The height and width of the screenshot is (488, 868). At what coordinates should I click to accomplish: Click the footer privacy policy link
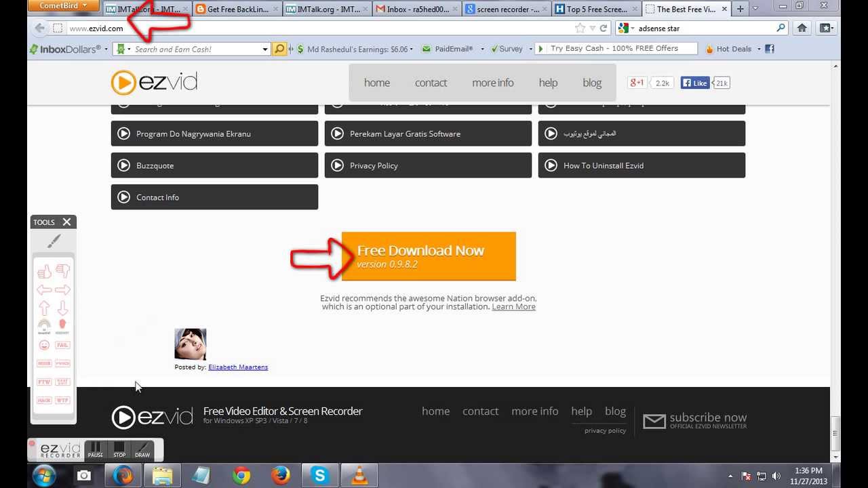[605, 430]
